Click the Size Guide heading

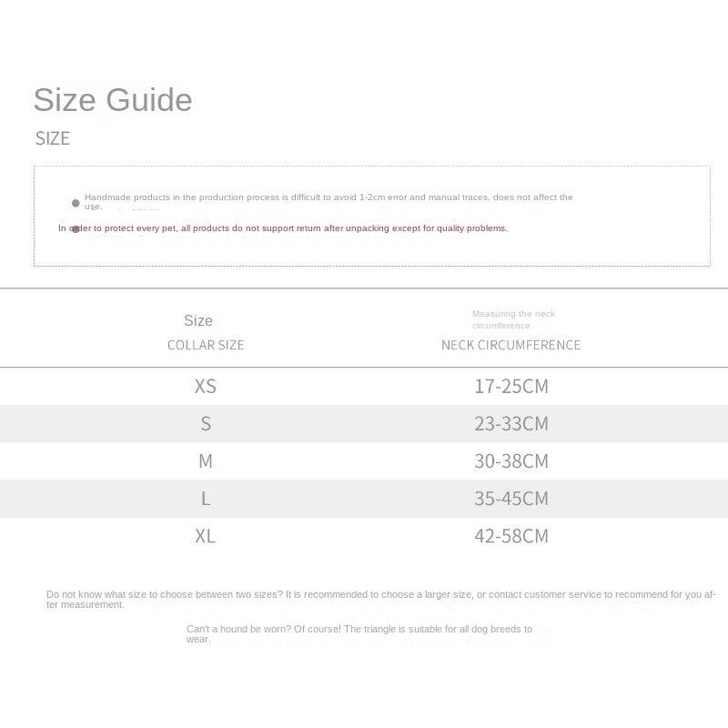coord(113,100)
